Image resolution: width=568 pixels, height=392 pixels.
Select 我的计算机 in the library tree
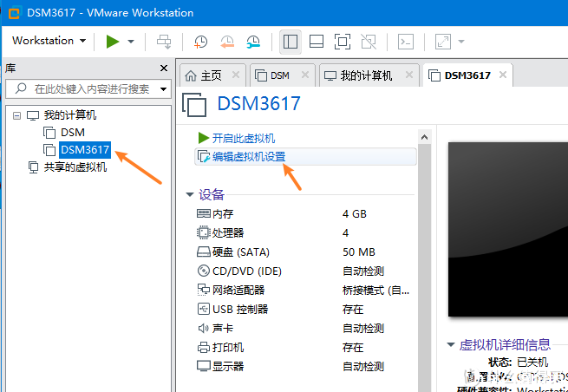(70, 115)
